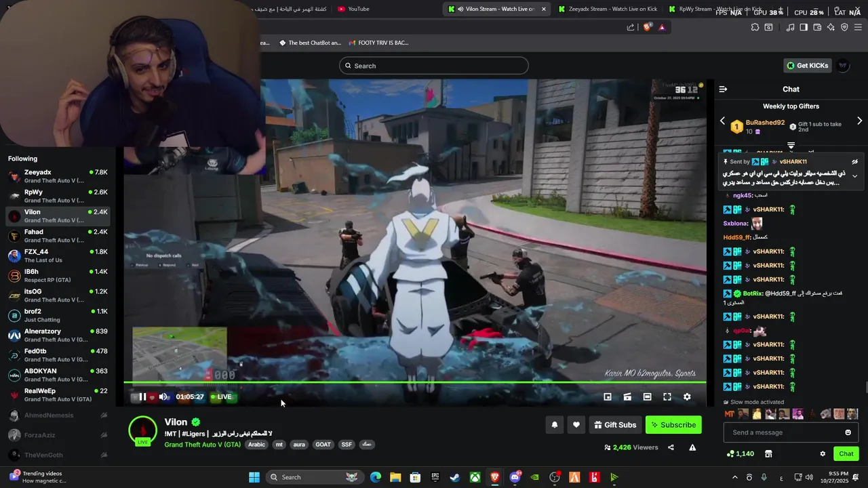Click the green Subscribe button
Screen dimensions: 868x488
pyautogui.click(x=673, y=425)
